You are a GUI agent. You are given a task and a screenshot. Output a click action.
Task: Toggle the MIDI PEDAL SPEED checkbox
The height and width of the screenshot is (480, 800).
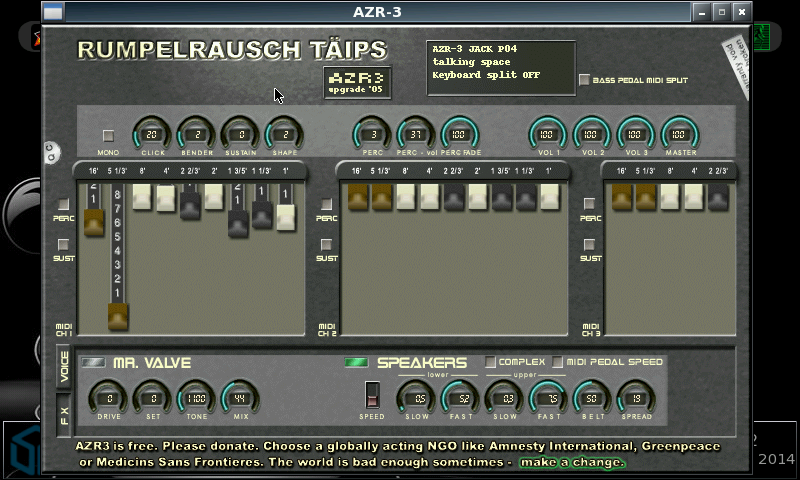coord(557,362)
